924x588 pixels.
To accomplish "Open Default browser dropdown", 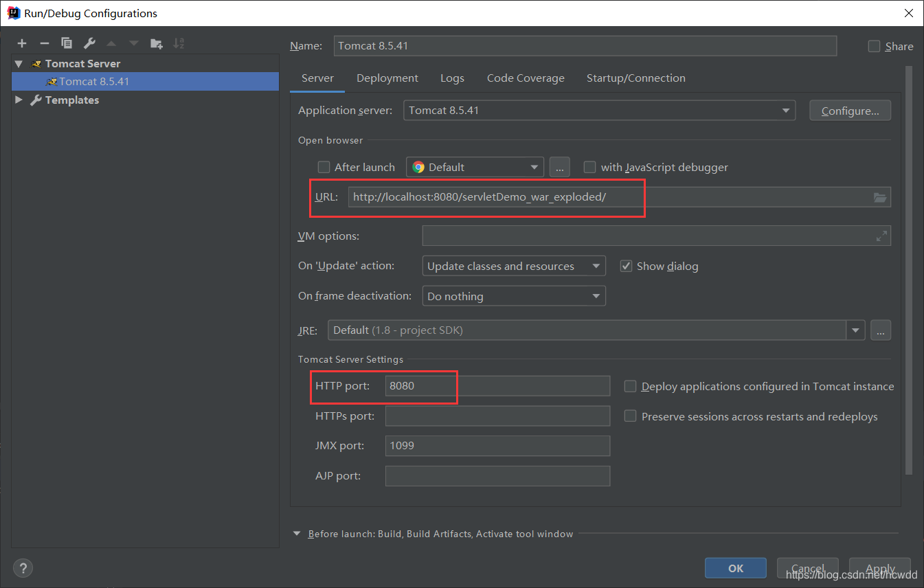I will point(475,167).
